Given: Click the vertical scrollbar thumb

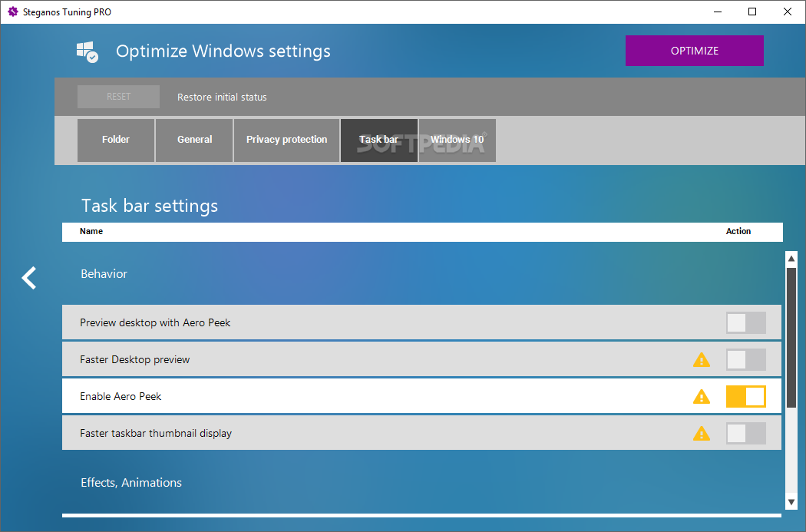Looking at the screenshot, I should pos(791,338).
